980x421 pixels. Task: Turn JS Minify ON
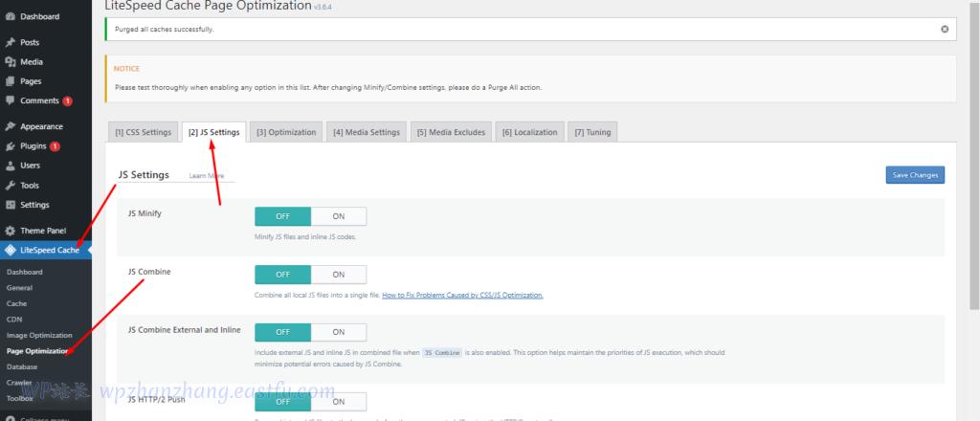tap(338, 217)
